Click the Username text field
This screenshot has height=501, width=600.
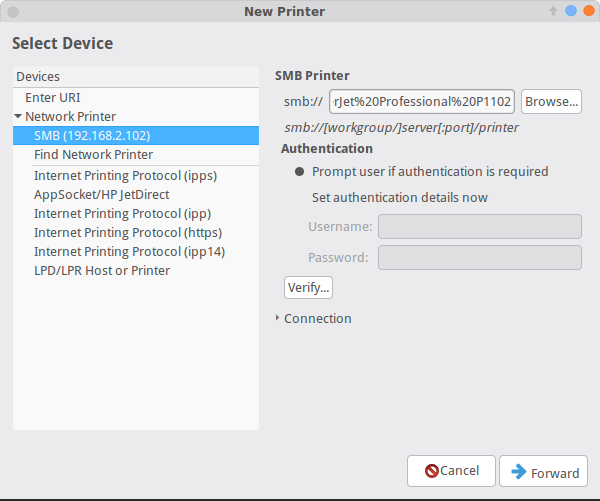pos(479,227)
